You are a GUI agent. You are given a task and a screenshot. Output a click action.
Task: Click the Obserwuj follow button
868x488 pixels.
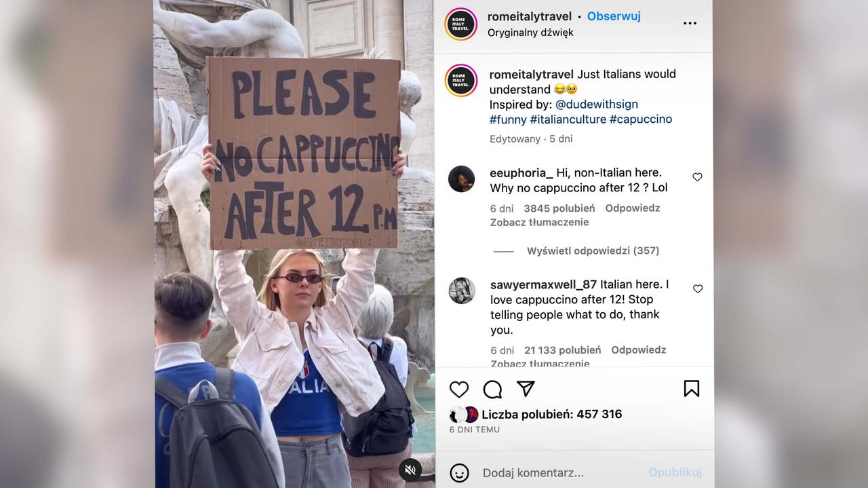click(614, 16)
